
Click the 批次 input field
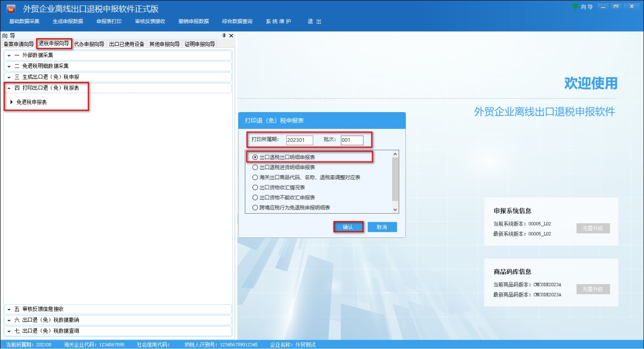pyautogui.click(x=352, y=140)
